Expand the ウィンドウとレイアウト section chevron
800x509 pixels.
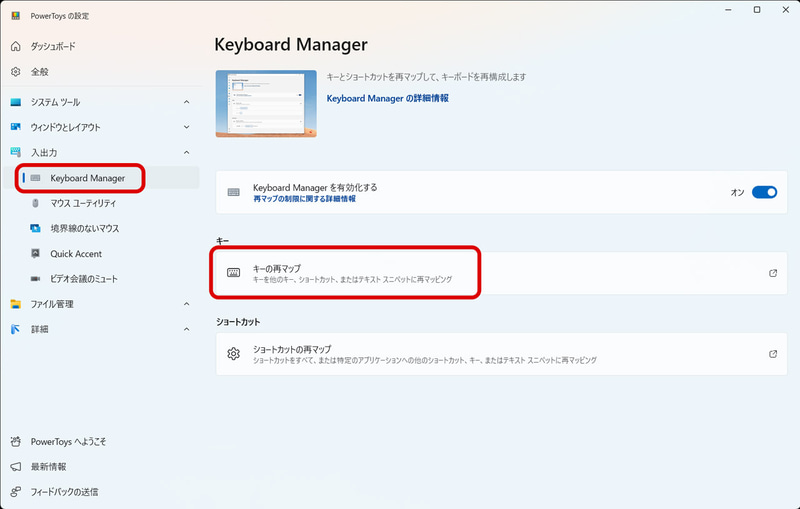(x=187, y=127)
